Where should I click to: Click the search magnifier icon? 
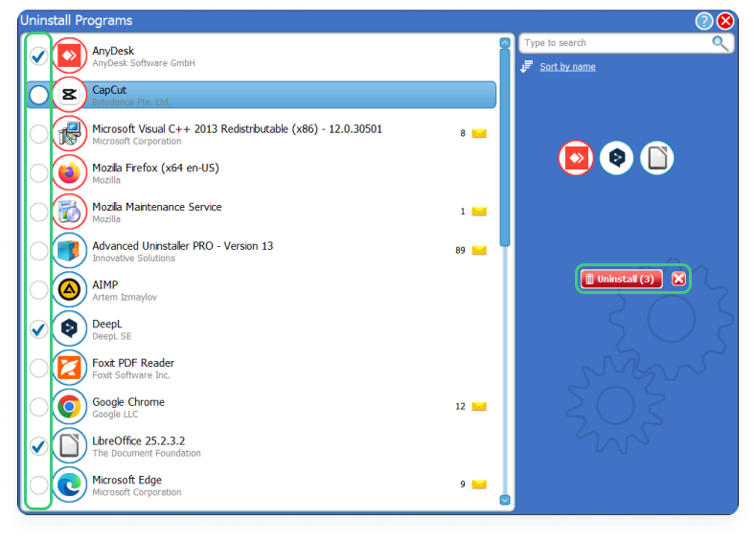pyautogui.click(x=720, y=43)
